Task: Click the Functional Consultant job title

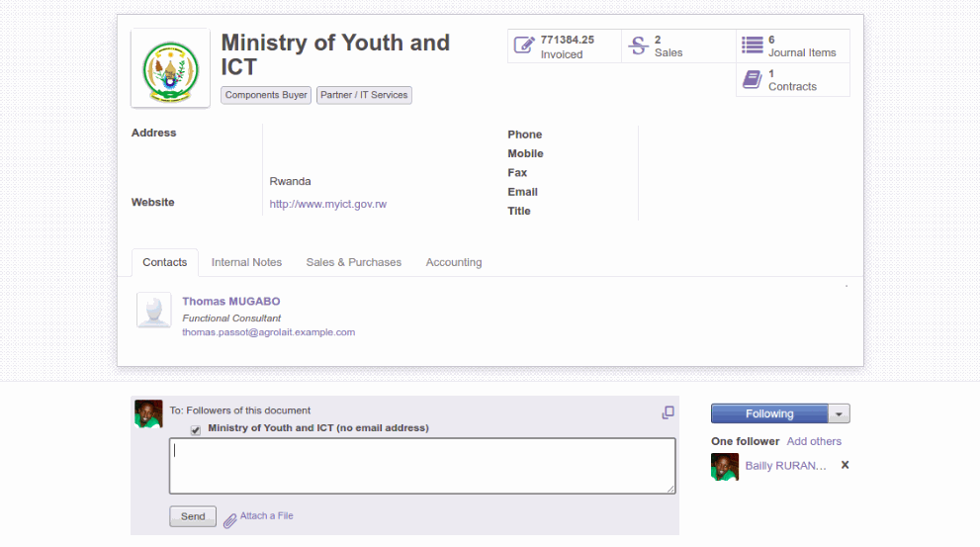Action: pos(231,319)
